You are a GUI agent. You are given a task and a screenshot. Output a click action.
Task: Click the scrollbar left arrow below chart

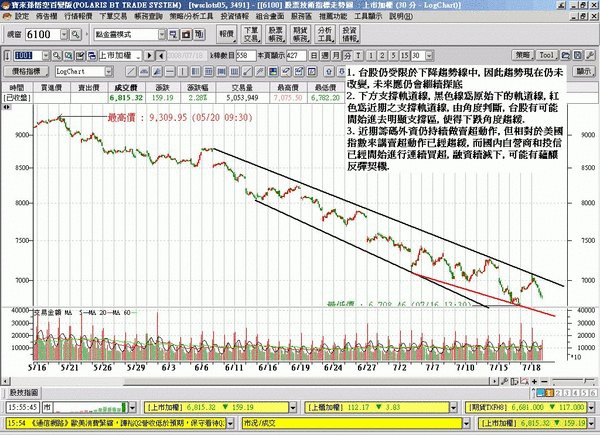[5, 381]
